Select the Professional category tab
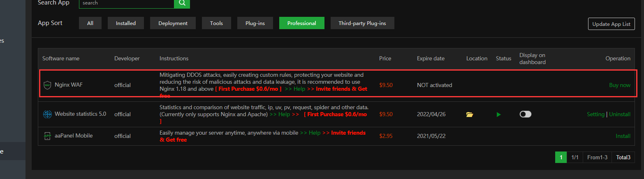Screen dimensions: 644x179 point(302,23)
